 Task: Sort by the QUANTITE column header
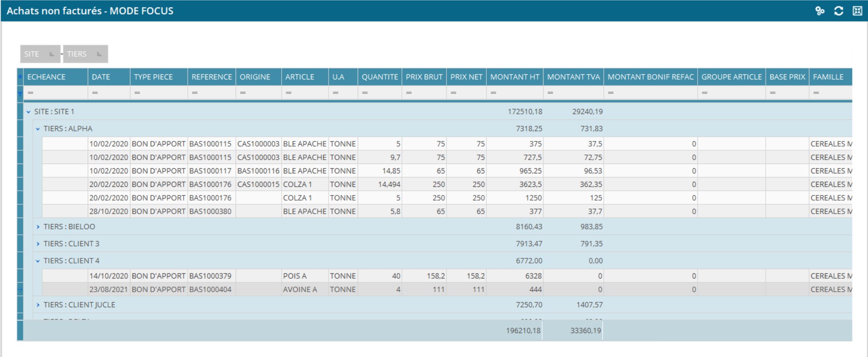(379, 77)
